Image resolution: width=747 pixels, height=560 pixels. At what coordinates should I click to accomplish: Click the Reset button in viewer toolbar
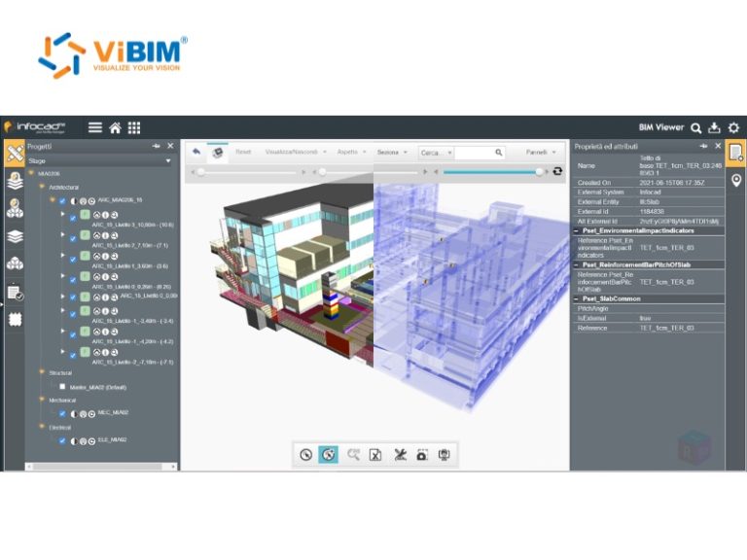pyautogui.click(x=243, y=152)
